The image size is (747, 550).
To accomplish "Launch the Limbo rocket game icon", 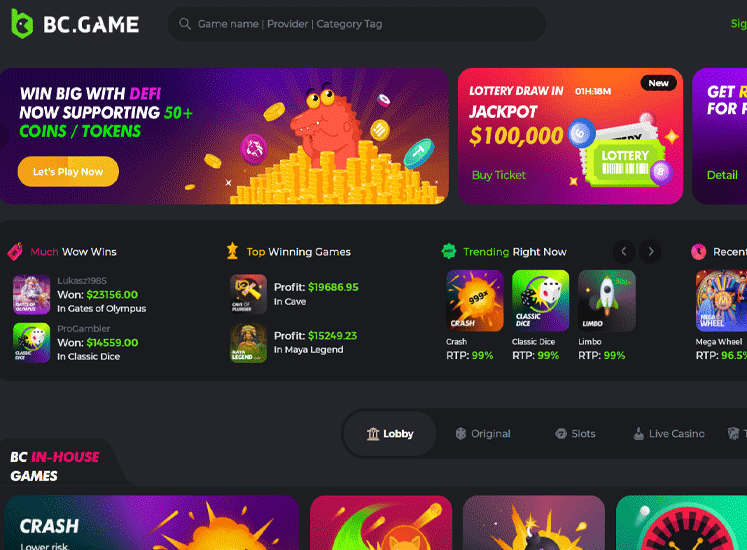I will [x=606, y=301].
